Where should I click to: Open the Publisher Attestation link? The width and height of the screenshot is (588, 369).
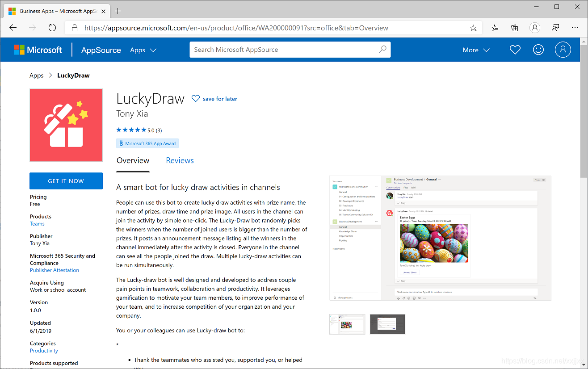point(55,270)
